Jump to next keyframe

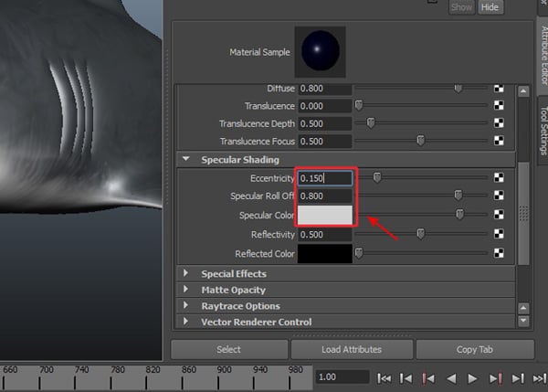tap(495, 377)
